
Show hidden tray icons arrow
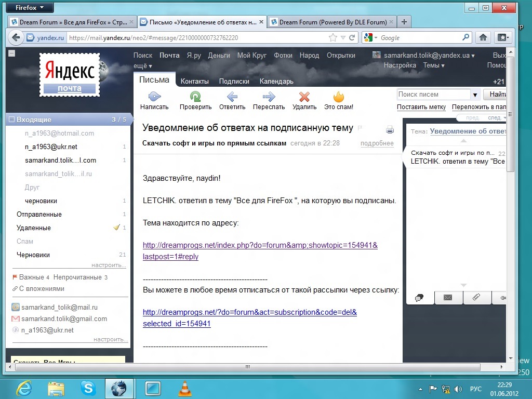421,389
